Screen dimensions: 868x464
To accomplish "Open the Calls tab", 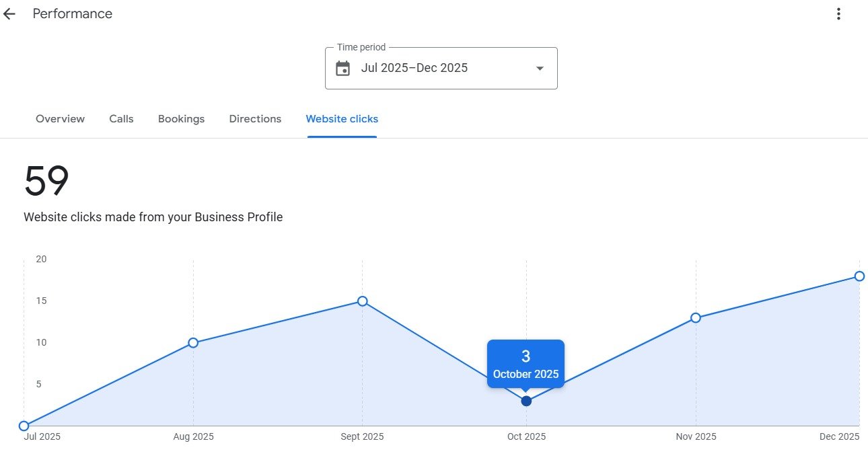I will pyautogui.click(x=121, y=119).
